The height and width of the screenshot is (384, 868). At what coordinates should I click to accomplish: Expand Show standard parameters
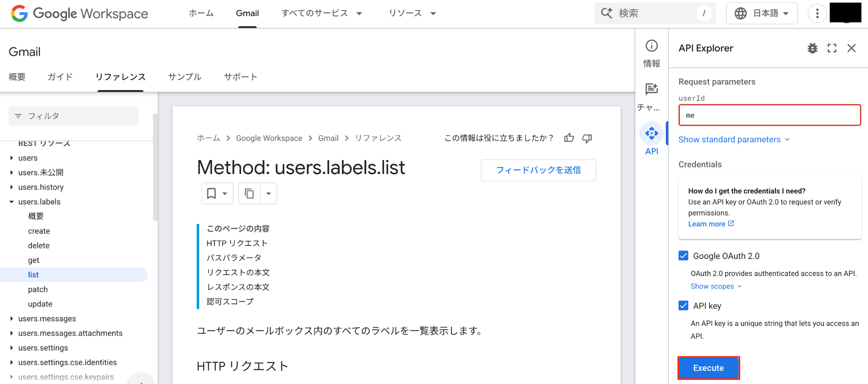(x=734, y=140)
